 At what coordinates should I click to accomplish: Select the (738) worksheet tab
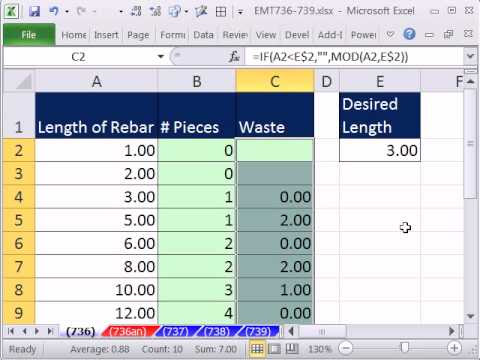tap(217, 331)
